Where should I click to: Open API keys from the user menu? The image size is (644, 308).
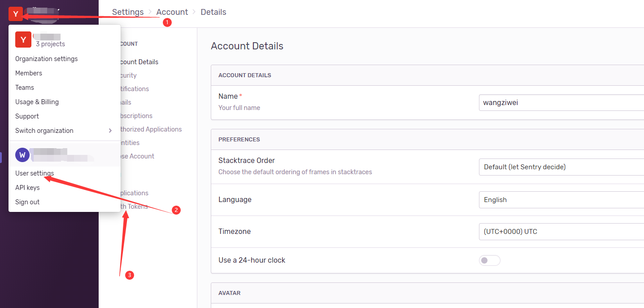pyautogui.click(x=27, y=188)
